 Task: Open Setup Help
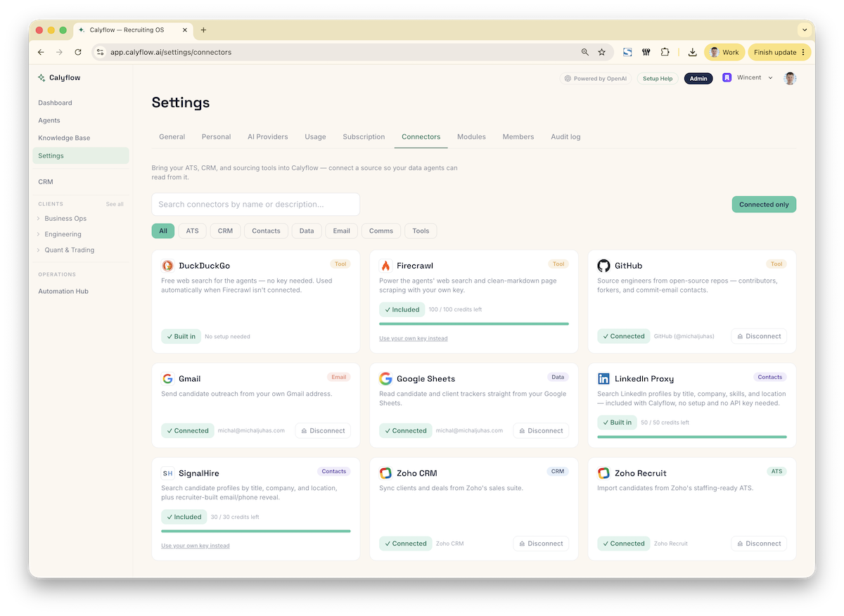[658, 79]
